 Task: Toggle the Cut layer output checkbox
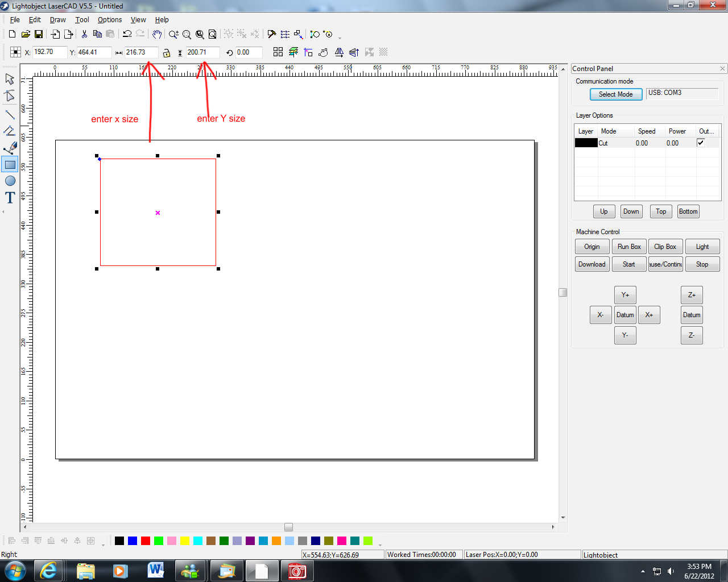[701, 143]
